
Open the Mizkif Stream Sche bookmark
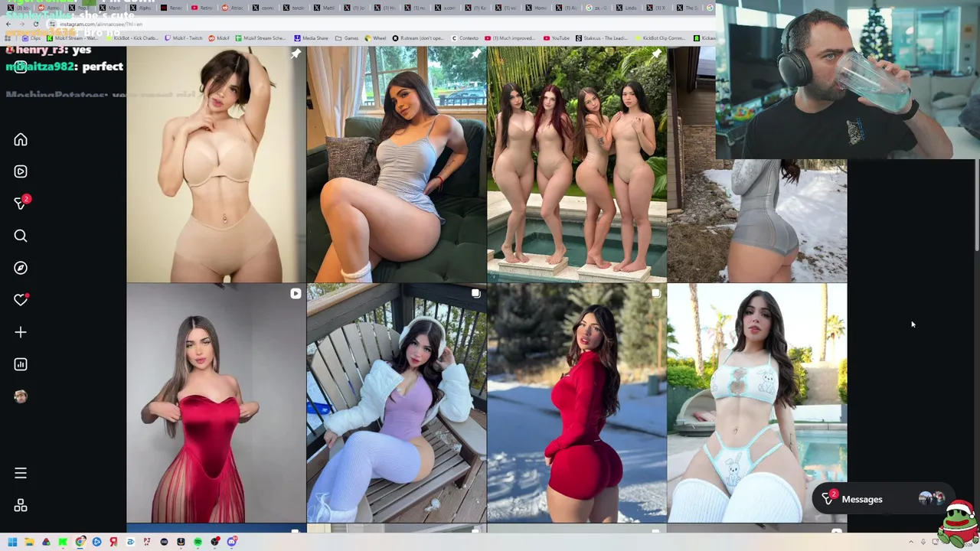coord(260,38)
